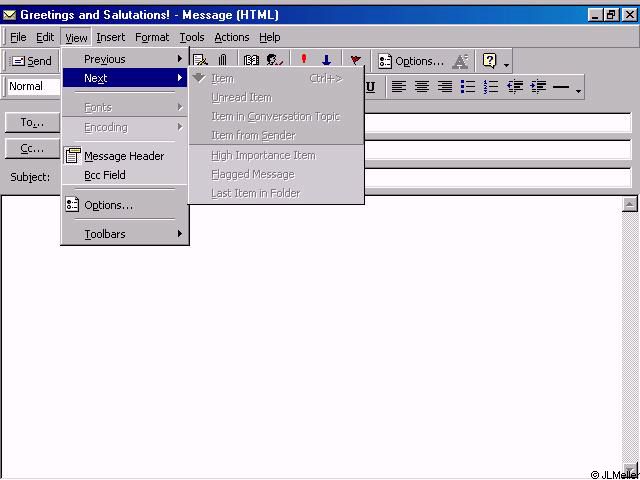Toggle Message Header in View menu
The width and height of the screenshot is (640, 480).
[124, 156]
